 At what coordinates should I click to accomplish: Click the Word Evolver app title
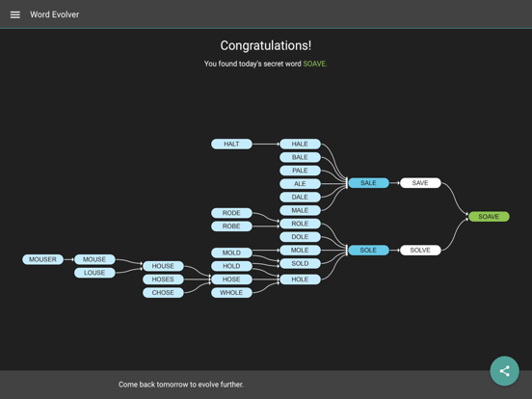54,14
